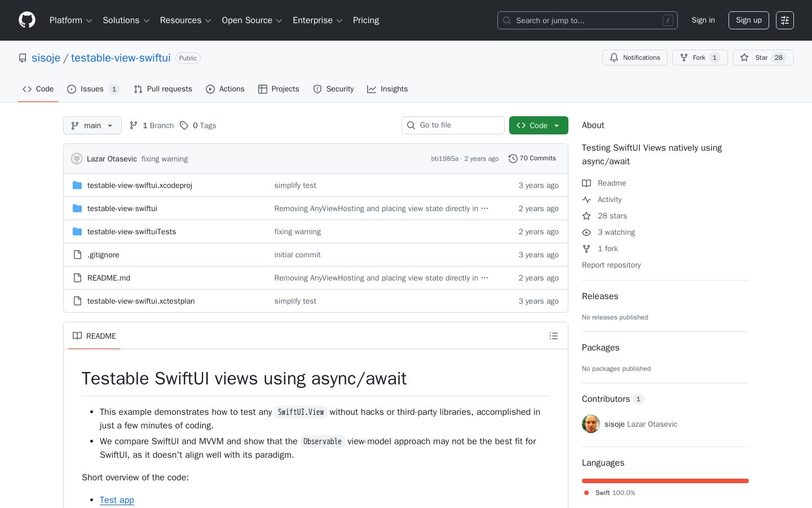Open the 'initial commit' commit message link
Screen dimensions: 812x508
pos(298,255)
